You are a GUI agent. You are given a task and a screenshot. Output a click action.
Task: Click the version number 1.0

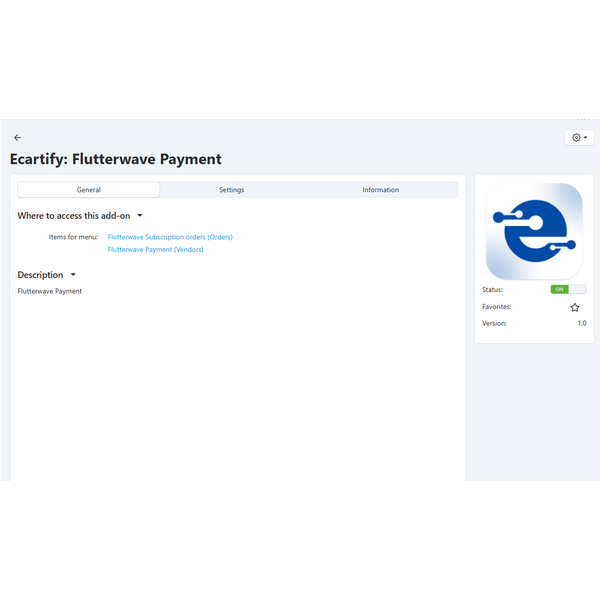point(581,323)
